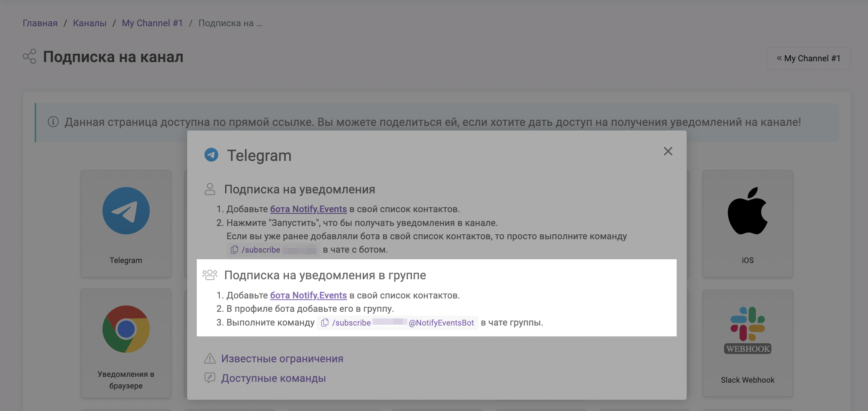Screen dimensions: 868x411
Task: Click the Подписка на уведомления heading
Action: [299, 189]
